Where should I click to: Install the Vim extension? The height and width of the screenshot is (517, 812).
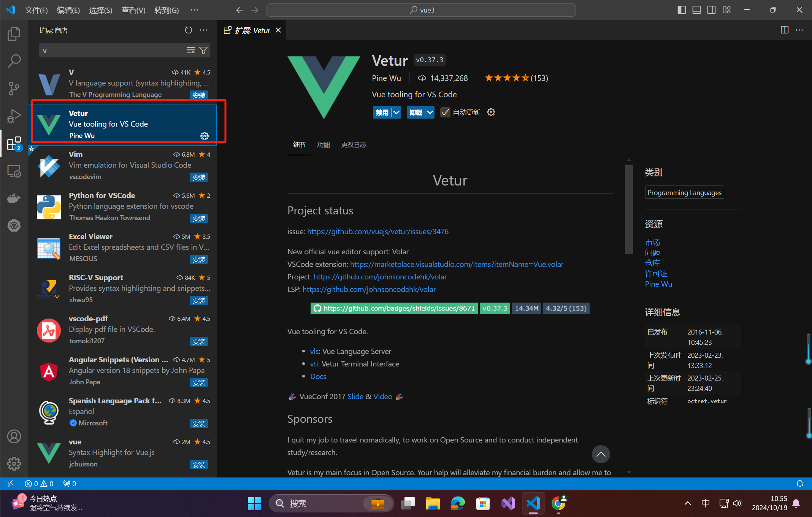(198, 177)
